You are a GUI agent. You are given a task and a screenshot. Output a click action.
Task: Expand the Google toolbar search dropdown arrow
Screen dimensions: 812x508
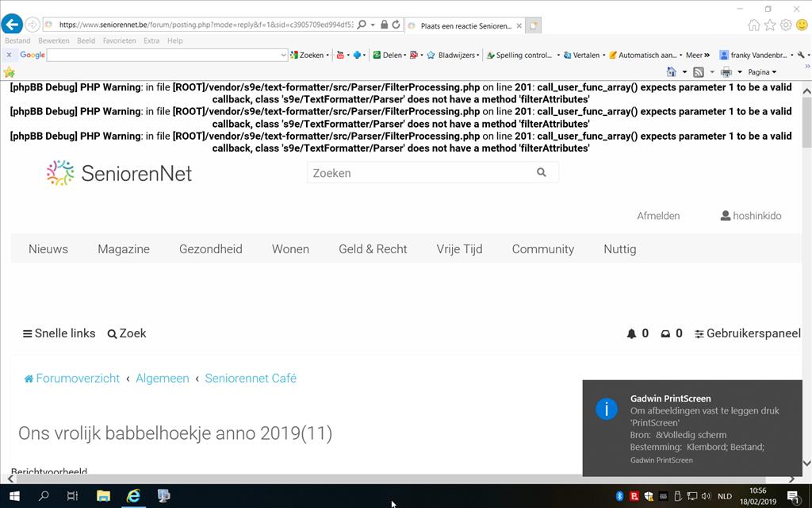coord(283,56)
